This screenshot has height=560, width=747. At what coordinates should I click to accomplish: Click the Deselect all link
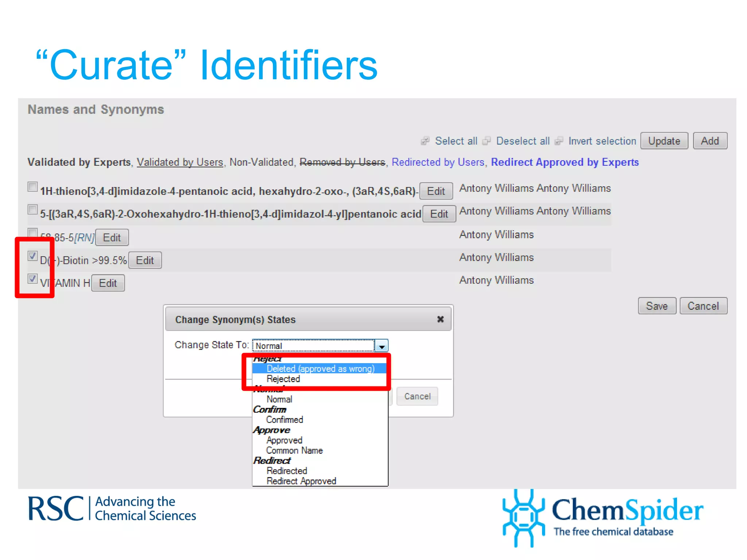click(x=523, y=141)
